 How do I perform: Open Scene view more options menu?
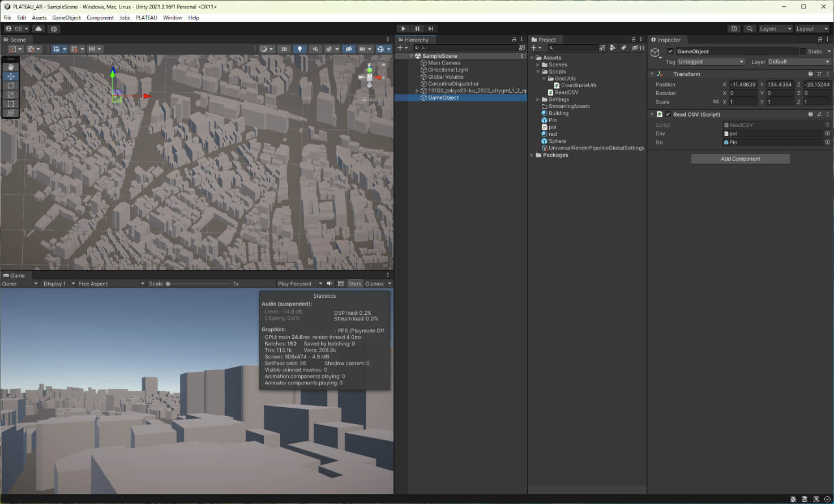pos(388,40)
